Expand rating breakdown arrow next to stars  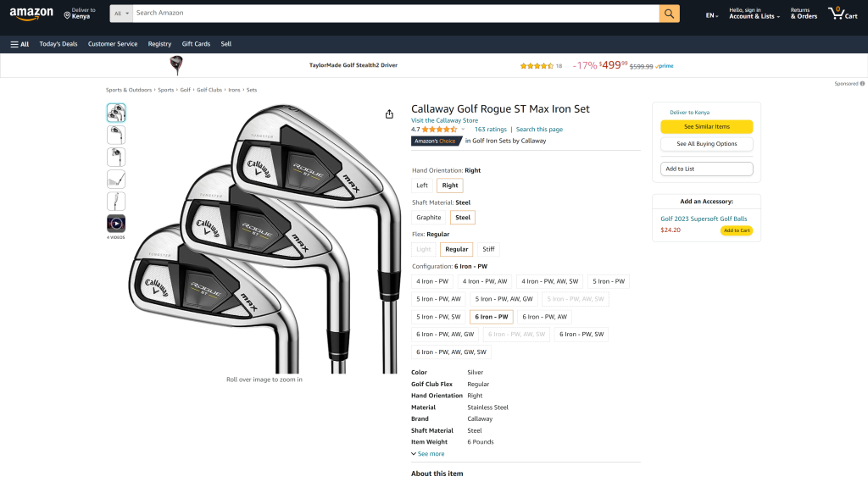click(464, 130)
